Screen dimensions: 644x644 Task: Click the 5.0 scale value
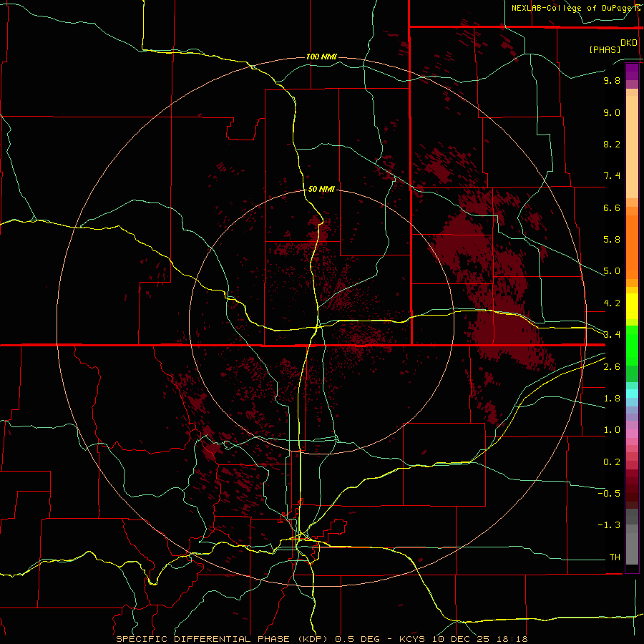(612, 271)
